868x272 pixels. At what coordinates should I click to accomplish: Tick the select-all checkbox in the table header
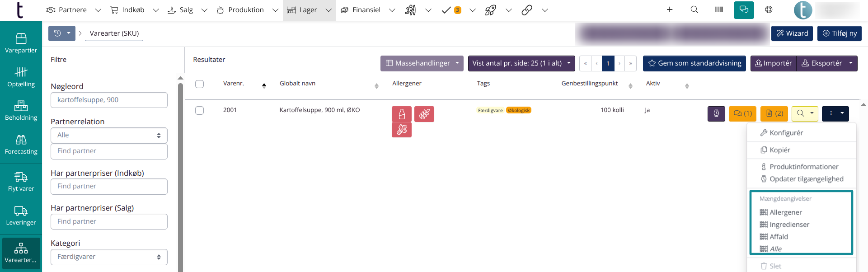point(199,84)
